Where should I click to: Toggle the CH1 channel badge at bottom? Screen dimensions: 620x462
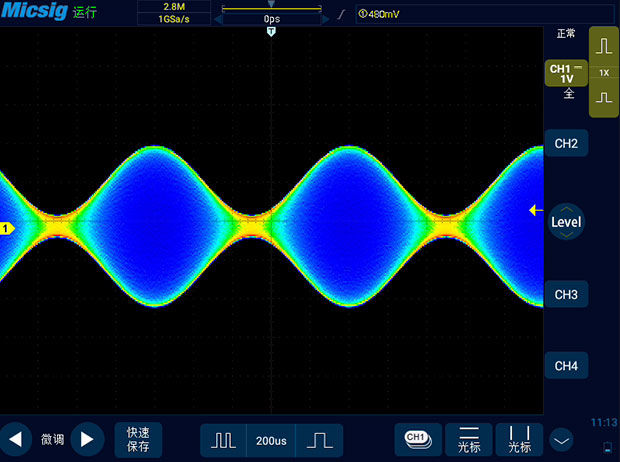416,438
